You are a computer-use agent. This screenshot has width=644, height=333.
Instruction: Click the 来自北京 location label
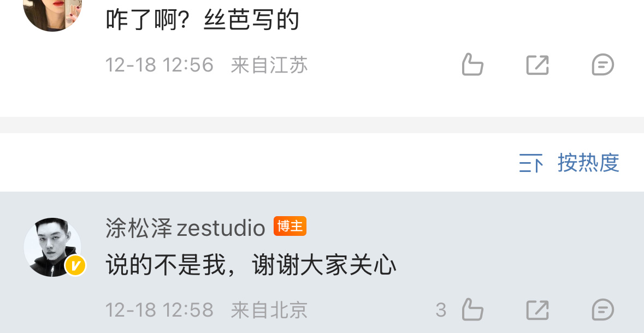click(x=269, y=310)
